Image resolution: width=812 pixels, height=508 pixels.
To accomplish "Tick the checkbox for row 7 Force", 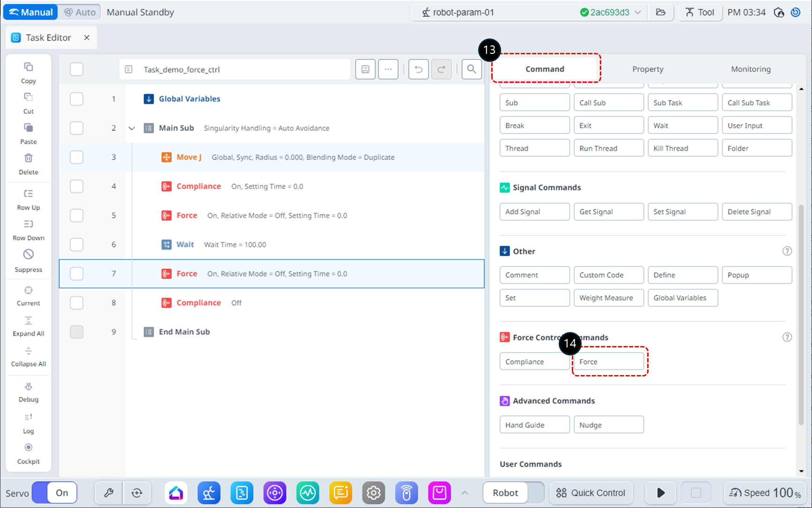I will coord(76,273).
